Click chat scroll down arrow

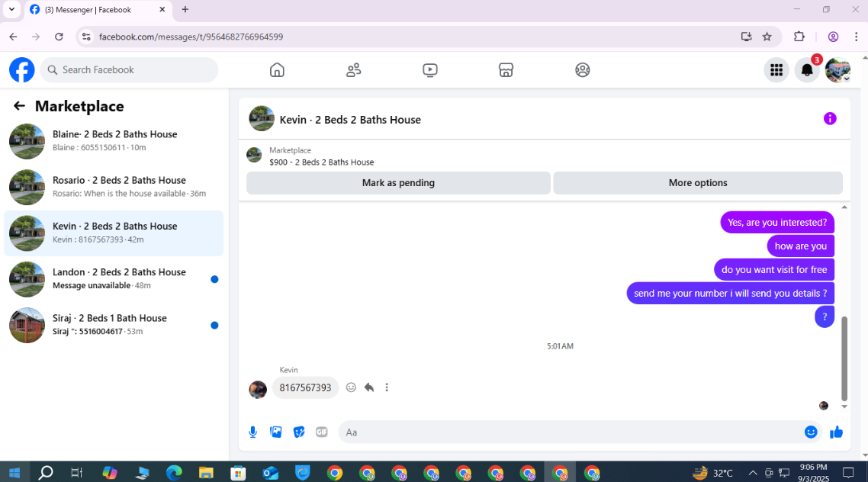click(x=844, y=406)
